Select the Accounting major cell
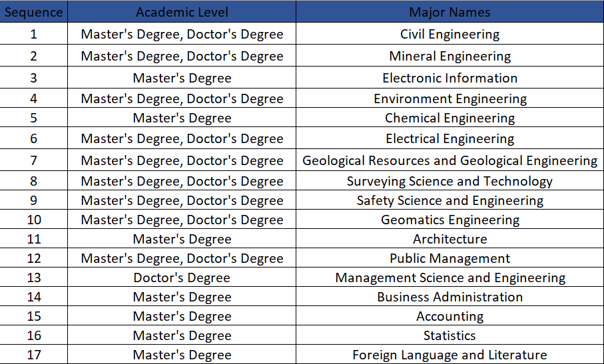Image resolution: width=604 pixels, height=364 pixels. pyautogui.click(x=450, y=316)
